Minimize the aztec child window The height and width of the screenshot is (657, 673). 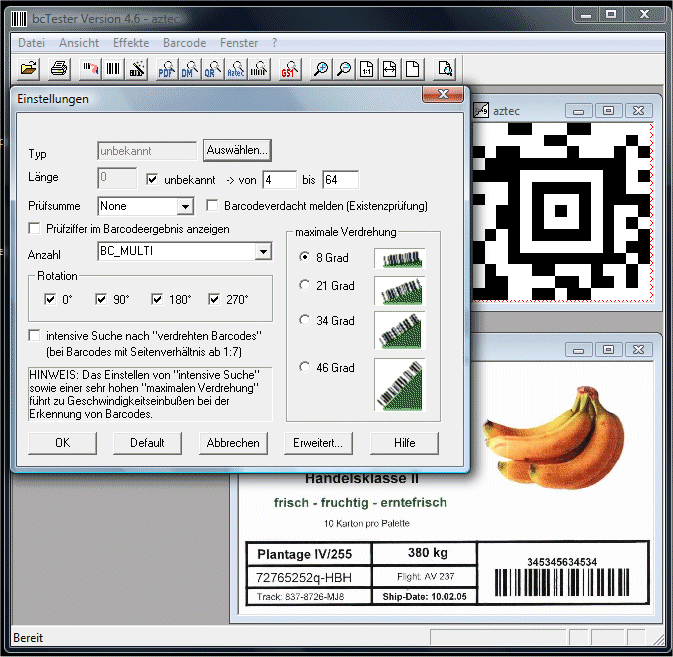579,111
